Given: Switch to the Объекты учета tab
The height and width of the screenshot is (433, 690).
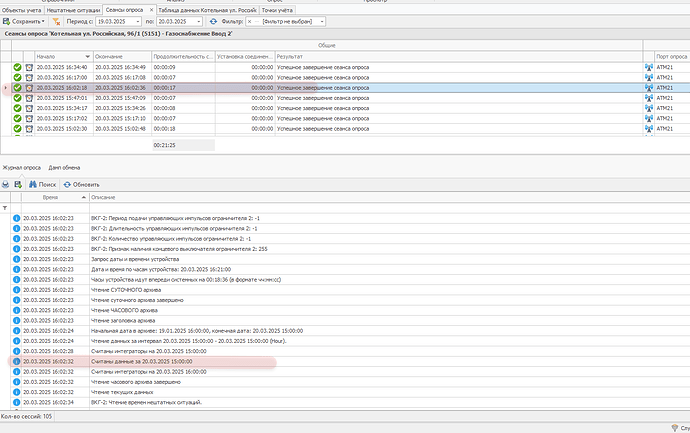Looking at the screenshot, I should pyautogui.click(x=22, y=10).
